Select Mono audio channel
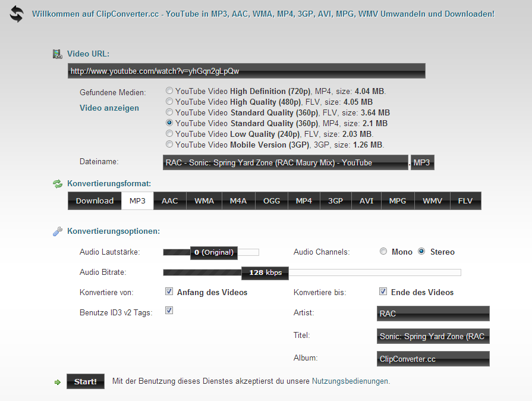The height and width of the screenshot is (401, 532). point(383,252)
